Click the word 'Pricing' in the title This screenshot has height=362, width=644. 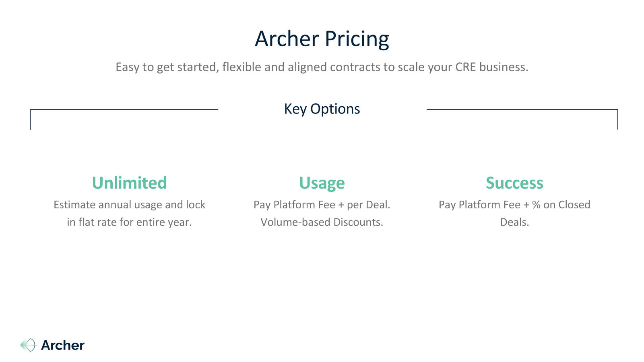tap(357, 40)
